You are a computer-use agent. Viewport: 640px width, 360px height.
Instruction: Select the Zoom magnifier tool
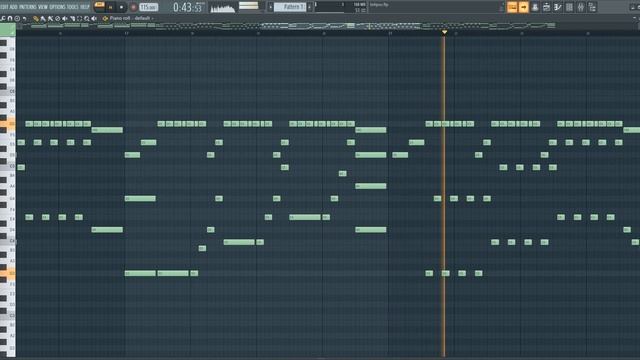click(87, 18)
